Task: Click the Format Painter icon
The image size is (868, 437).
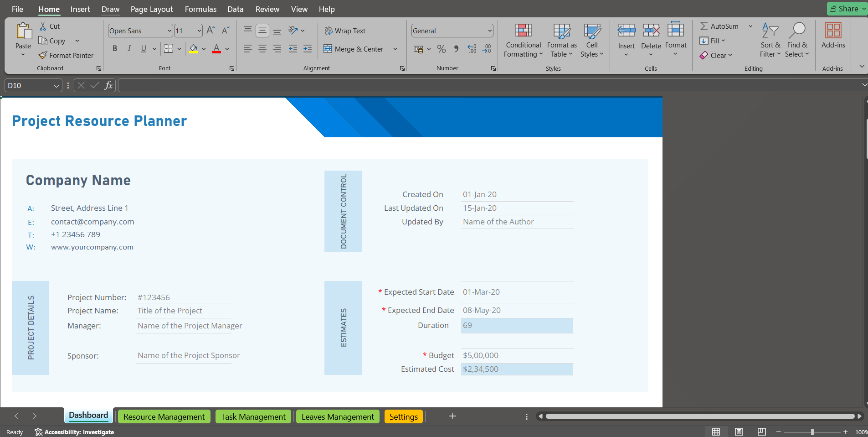Action: pyautogui.click(x=42, y=55)
